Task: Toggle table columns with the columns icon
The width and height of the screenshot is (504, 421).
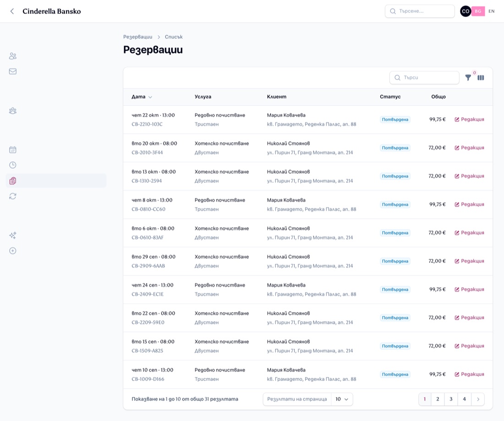Action: 481,77
